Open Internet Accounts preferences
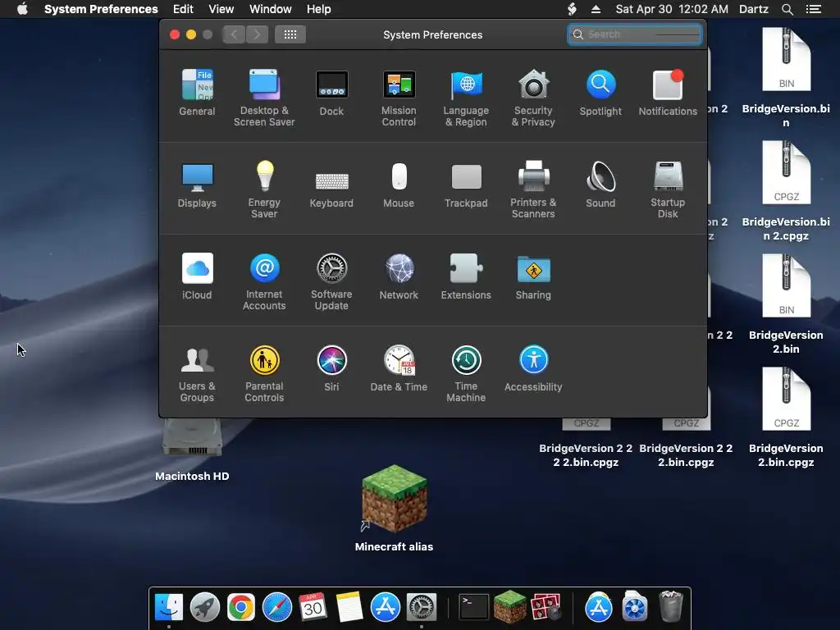840x630 pixels. [264, 282]
